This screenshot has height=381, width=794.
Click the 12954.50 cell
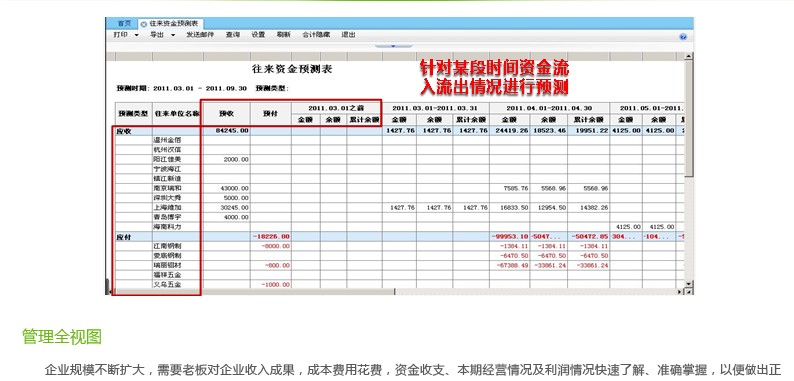click(549, 207)
